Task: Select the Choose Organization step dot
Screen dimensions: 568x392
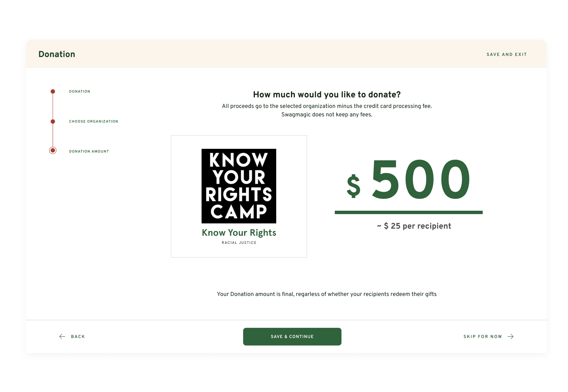Action: [53, 121]
